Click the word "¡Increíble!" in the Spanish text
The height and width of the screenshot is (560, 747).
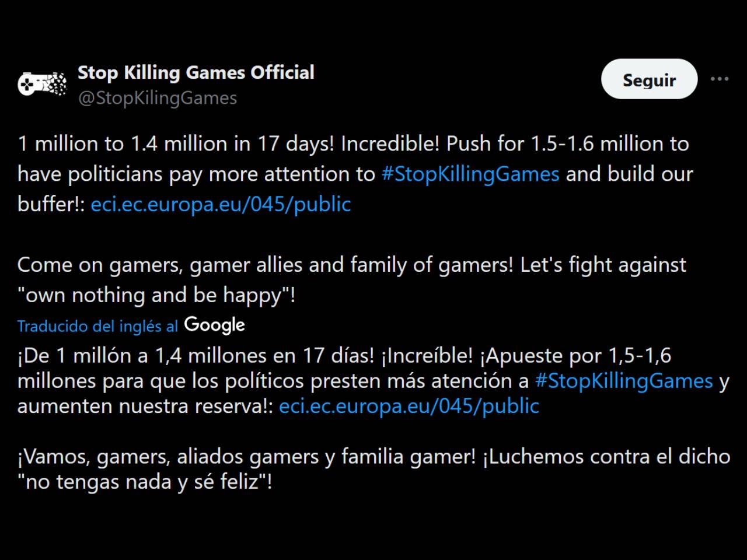point(427,355)
